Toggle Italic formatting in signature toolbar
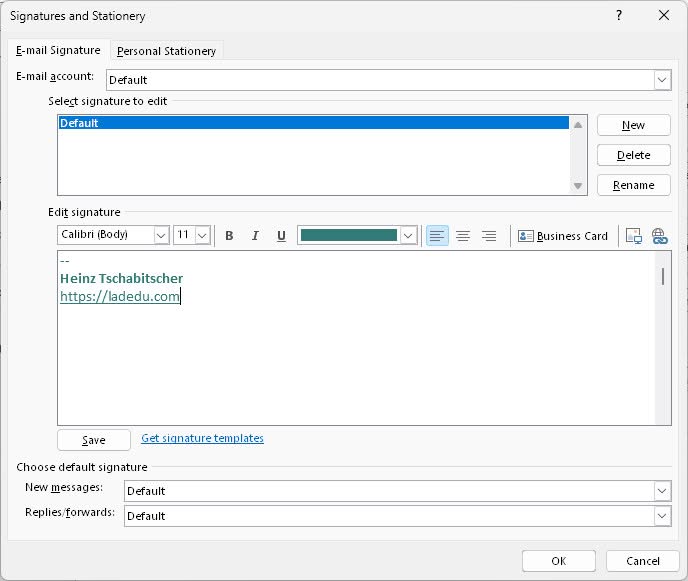 click(255, 236)
